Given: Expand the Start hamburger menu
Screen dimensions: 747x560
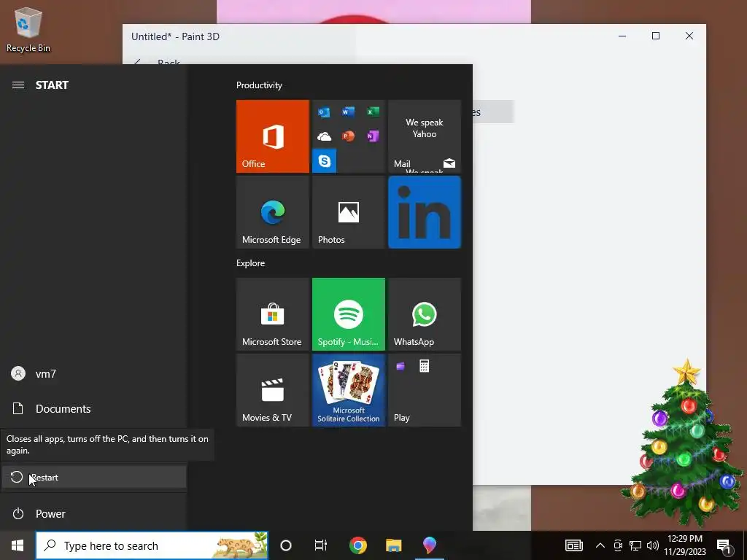Looking at the screenshot, I should click(18, 85).
